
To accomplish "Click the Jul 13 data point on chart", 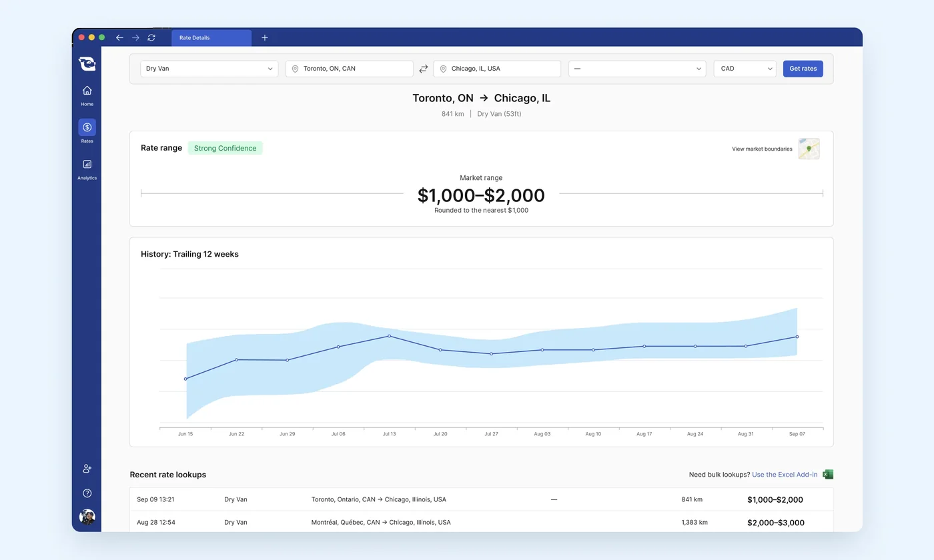I will pos(390,336).
